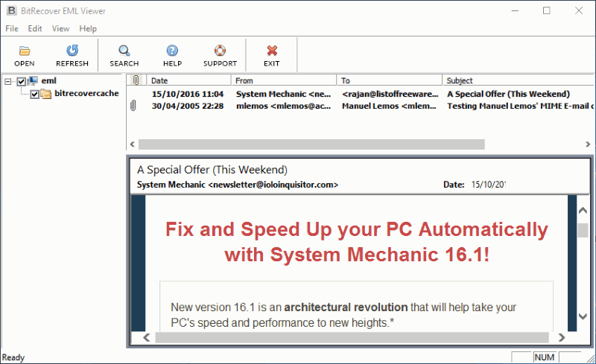
Task: Click the SUPPORT lifebuoy icon
Action: click(x=220, y=51)
